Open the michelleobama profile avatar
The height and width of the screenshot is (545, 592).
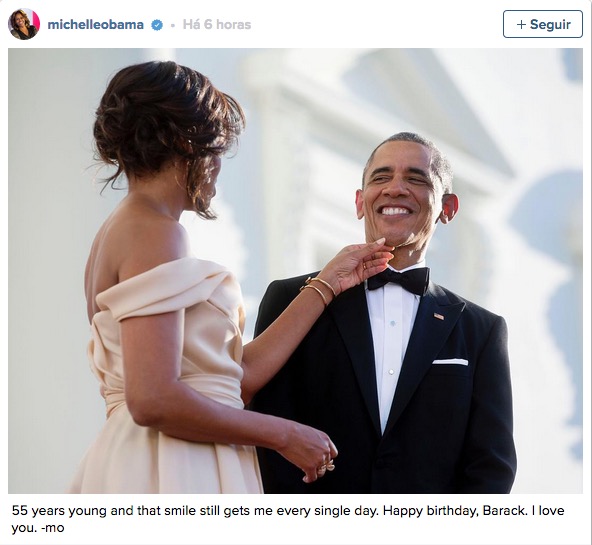tap(24, 24)
